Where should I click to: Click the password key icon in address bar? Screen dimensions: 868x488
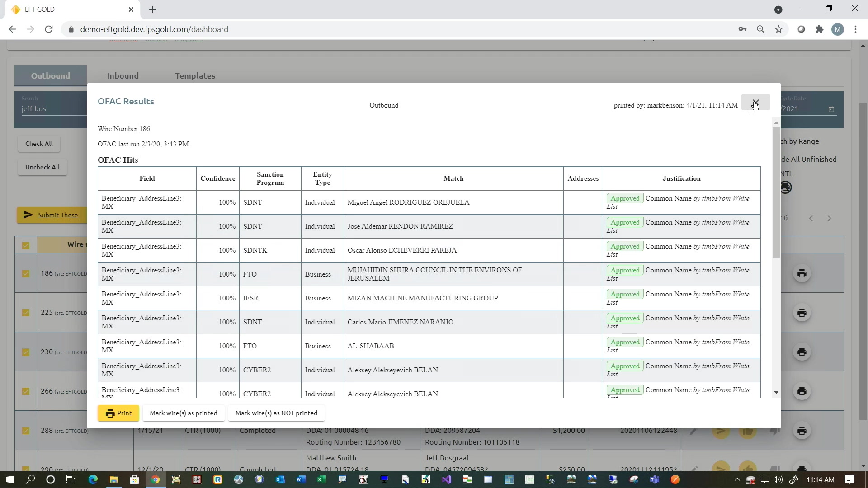742,29
